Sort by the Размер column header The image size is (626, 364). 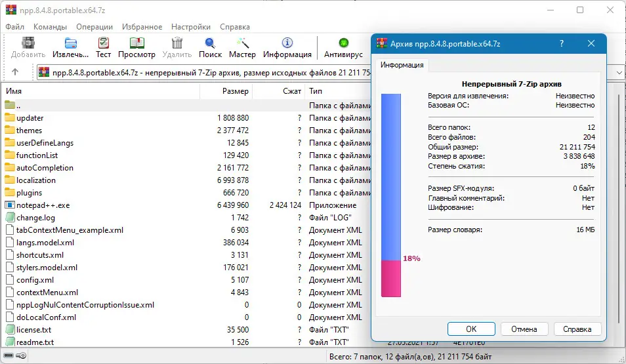coord(226,91)
